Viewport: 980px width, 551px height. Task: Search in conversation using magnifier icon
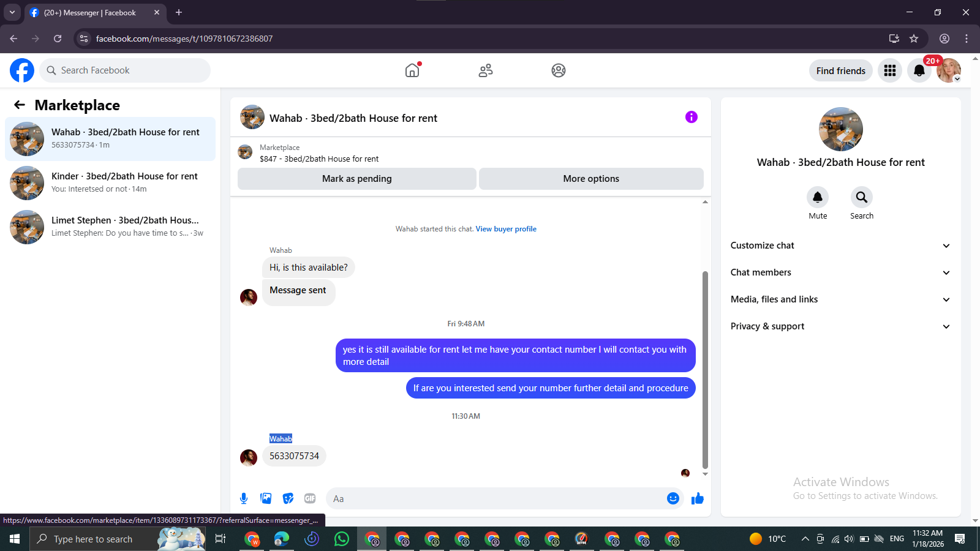pyautogui.click(x=862, y=197)
